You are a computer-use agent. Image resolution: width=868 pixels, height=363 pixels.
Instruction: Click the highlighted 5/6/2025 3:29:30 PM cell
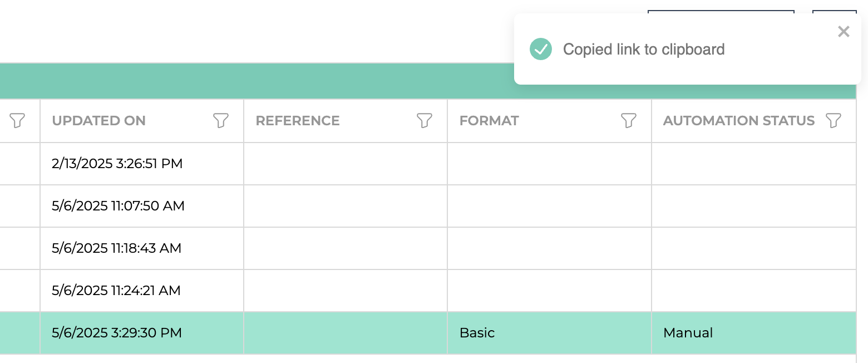pos(142,333)
